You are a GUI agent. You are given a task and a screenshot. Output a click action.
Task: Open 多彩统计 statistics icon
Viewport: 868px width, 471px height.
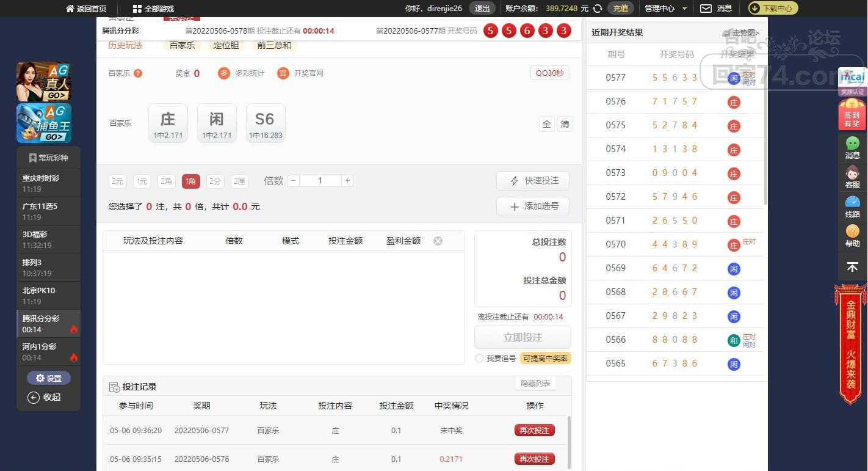click(224, 73)
